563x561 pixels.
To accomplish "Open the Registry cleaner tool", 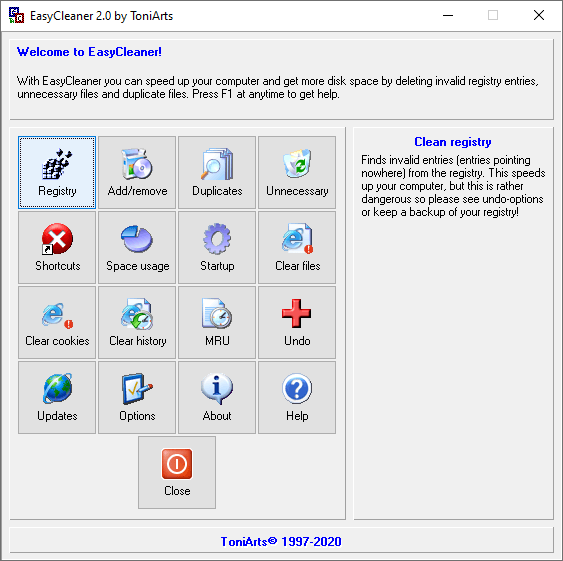I will pyautogui.click(x=57, y=172).
